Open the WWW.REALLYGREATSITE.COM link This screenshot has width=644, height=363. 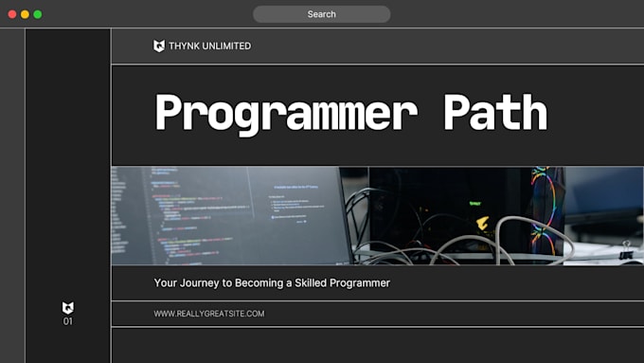(x=209, y=314)
